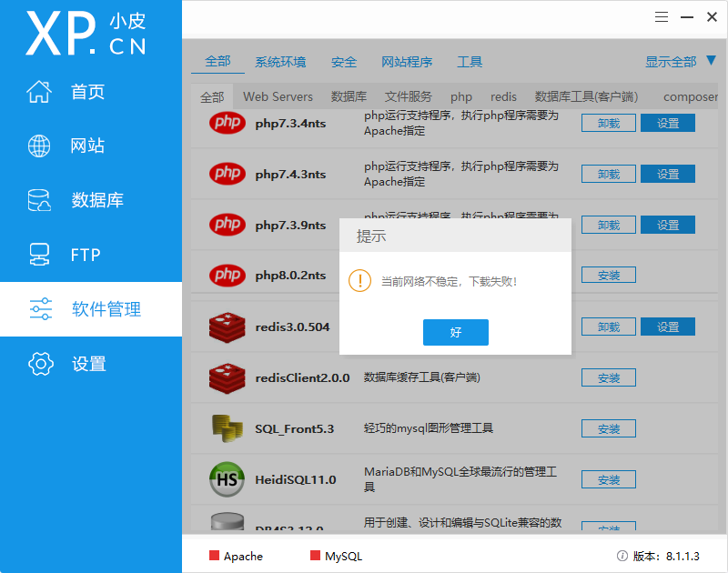Uninstall redis3.0.504 with 卸载 button

tap(609, 327)
